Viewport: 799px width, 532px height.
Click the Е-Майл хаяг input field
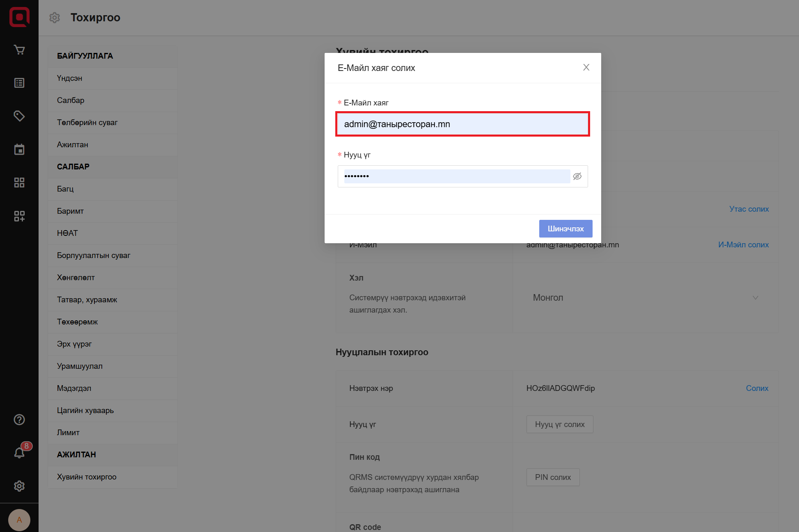click(x=462, y=124)
